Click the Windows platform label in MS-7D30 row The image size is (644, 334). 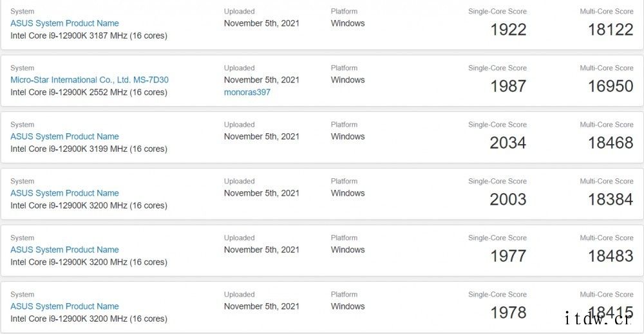(348, 80)
